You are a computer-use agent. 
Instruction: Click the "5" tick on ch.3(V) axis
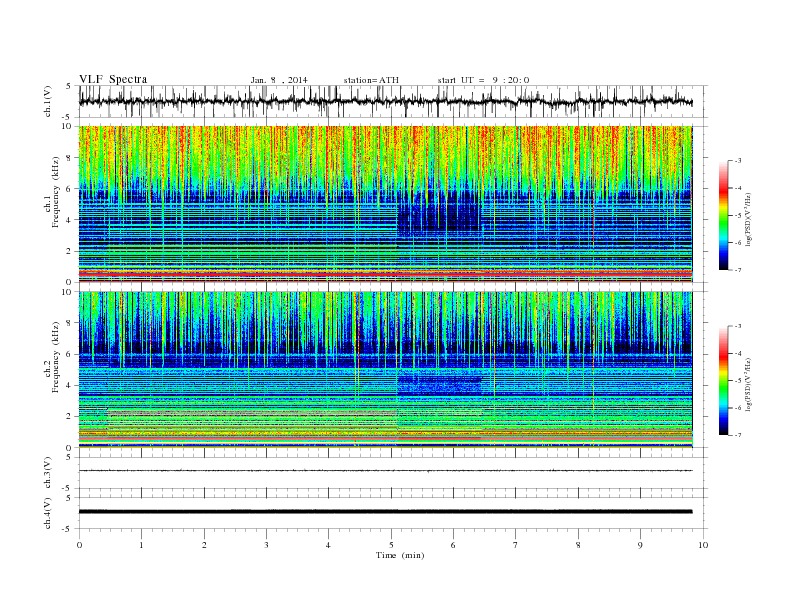coord(70,457)
